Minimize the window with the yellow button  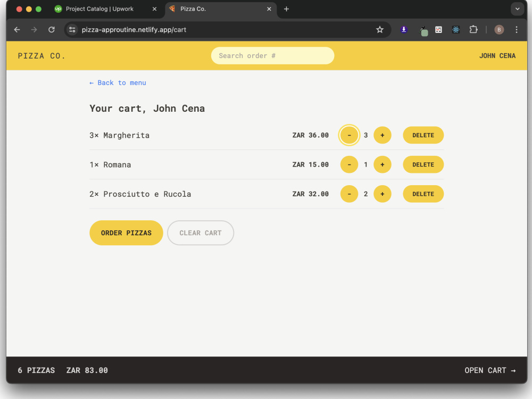tap(29, 9)
